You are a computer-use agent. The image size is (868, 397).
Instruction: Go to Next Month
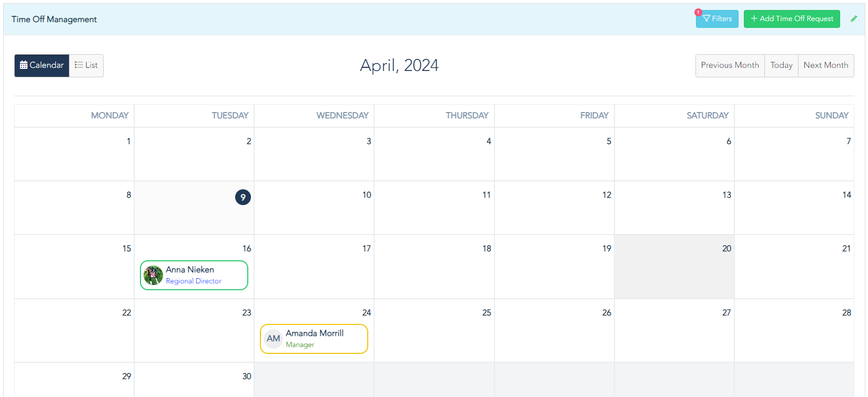click(826, 65)
